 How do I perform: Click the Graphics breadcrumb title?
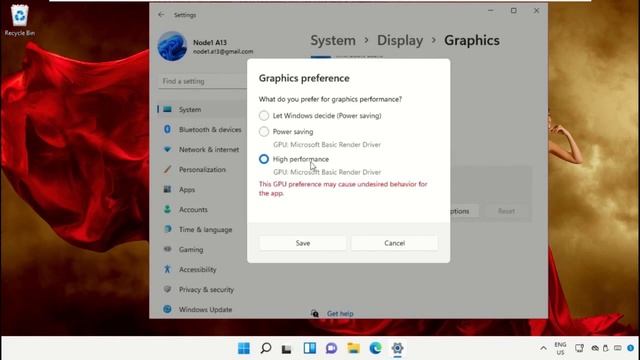coord(472,40)
